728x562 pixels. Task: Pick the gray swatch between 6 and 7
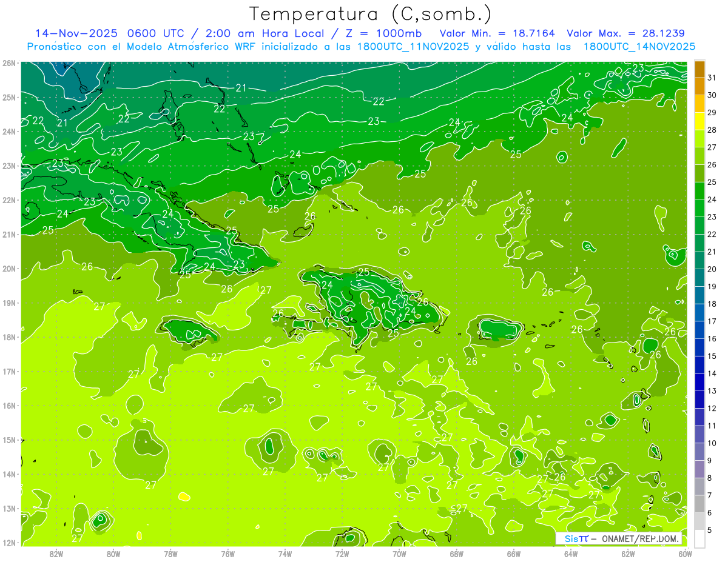699,504
